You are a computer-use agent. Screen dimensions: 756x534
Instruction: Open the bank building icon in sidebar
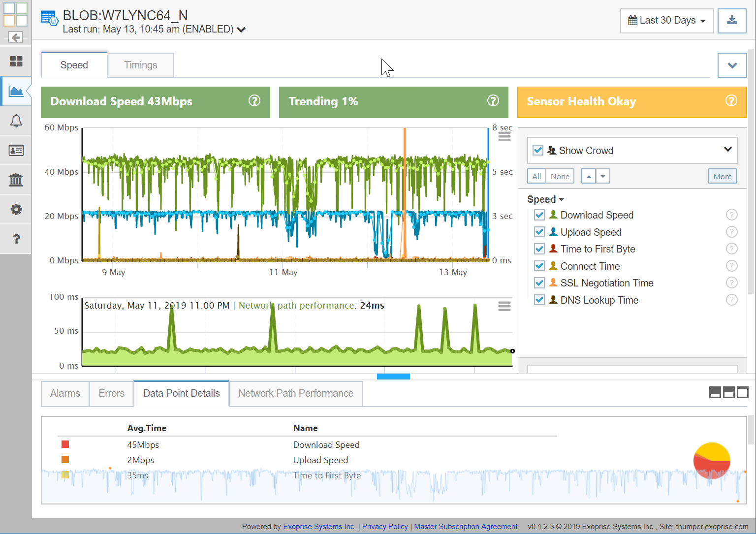[16, 180]
